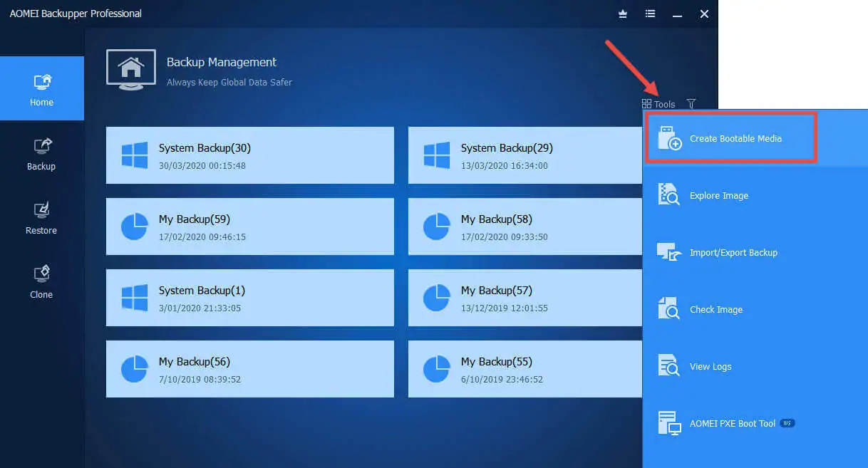
Task: Click the Backup Management house monitor icon
Action: pyautogui.click(x=130, y=70)
